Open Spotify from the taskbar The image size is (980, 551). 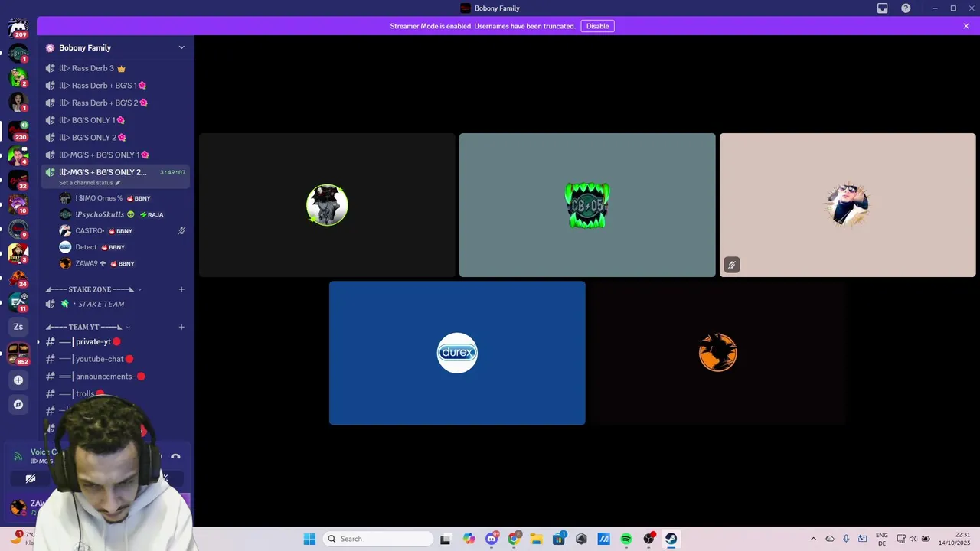pos(626,539)
